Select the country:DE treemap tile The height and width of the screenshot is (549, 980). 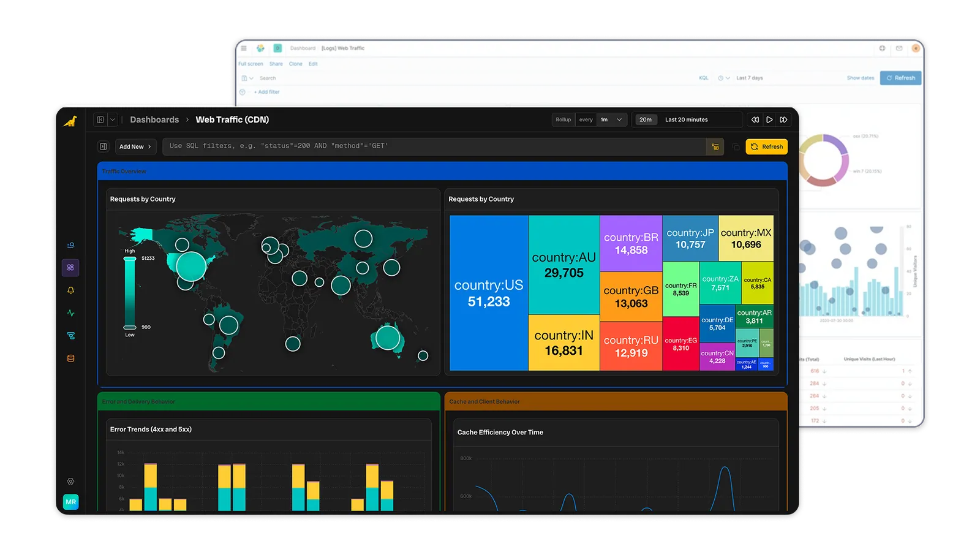tap(717, 324)
